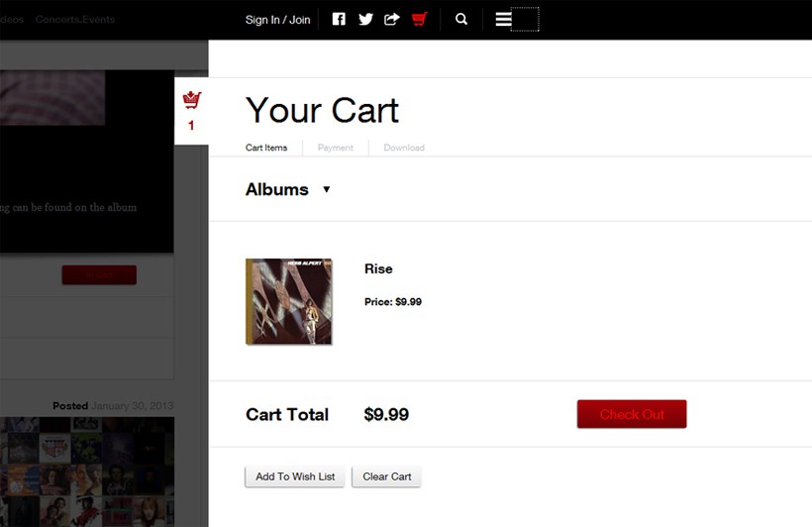The image size is (812, 527).
Task: Click the Clear Cart button
Action: tap(387, 476)
